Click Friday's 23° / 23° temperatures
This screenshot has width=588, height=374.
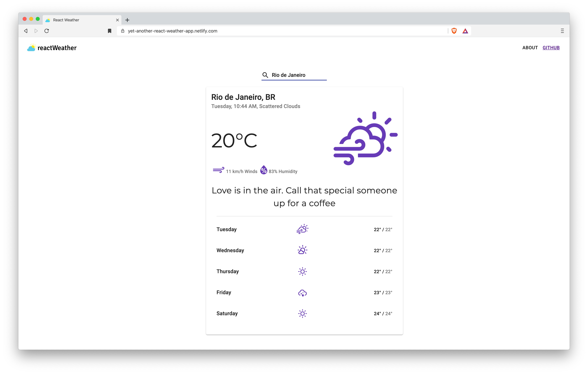[x=383, y=292]
